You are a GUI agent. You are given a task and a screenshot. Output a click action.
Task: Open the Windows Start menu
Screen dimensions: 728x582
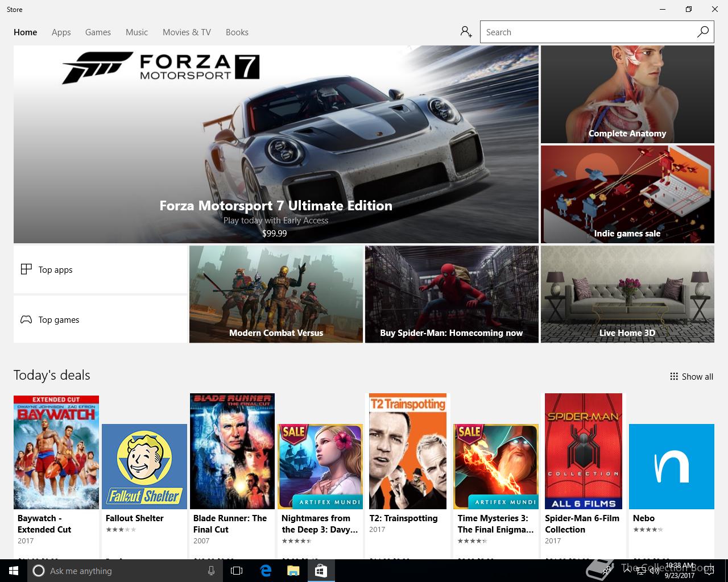coord(14,571)
